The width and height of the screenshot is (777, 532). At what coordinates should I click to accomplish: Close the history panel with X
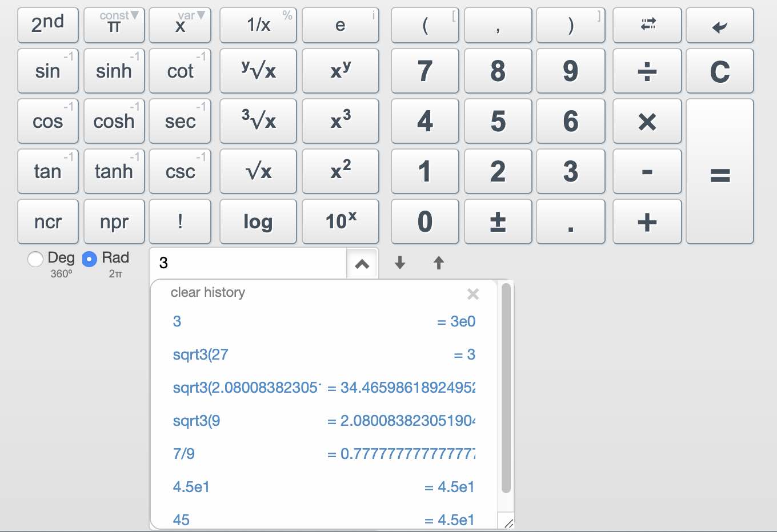(x=472, y=294)
